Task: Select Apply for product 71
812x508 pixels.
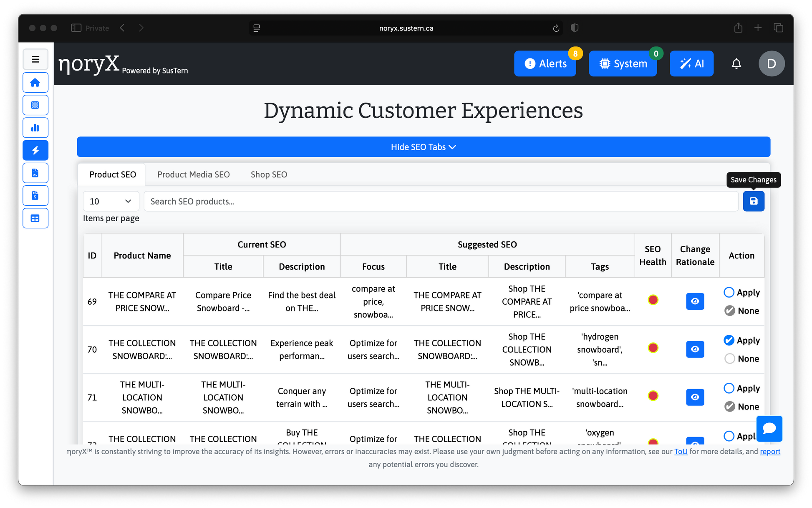Action: [729, 388]
